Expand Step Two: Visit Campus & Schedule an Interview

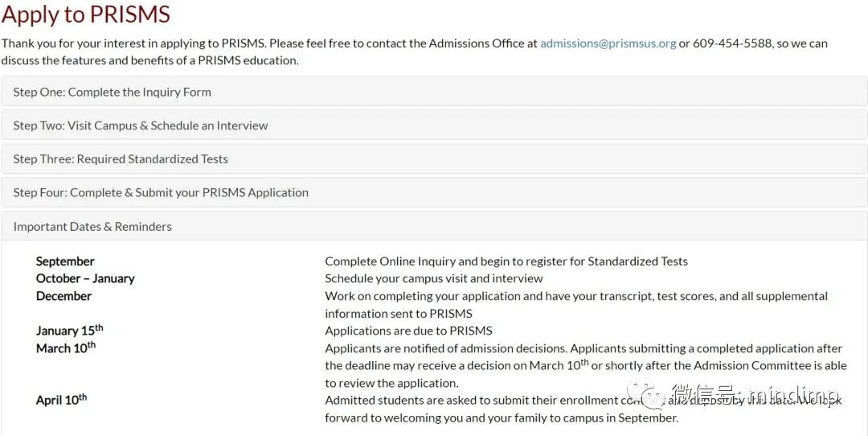click(434, 125)
